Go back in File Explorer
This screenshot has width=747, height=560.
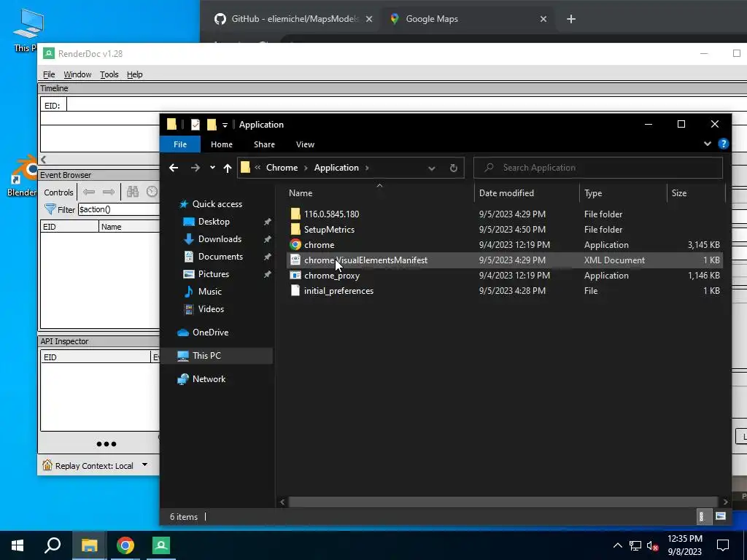174,168
